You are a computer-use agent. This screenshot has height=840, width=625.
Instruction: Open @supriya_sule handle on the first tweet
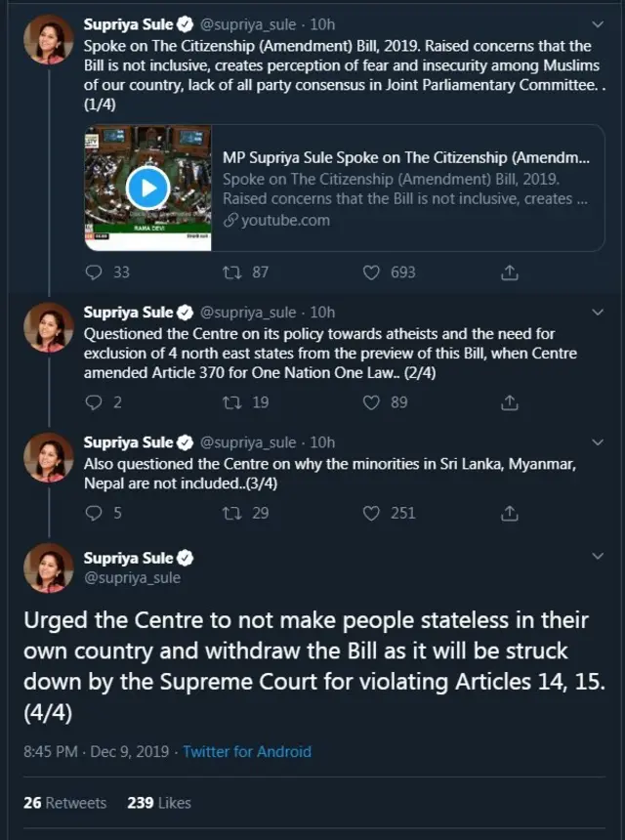(x=247, y=25)
